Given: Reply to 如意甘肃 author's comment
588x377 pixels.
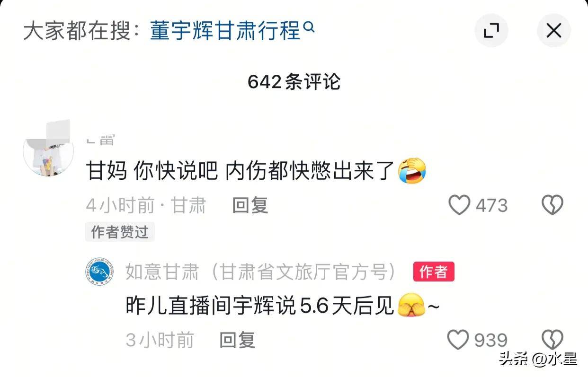Looking at the screenshot, I should pyautogui.click(x=238, y=340).
